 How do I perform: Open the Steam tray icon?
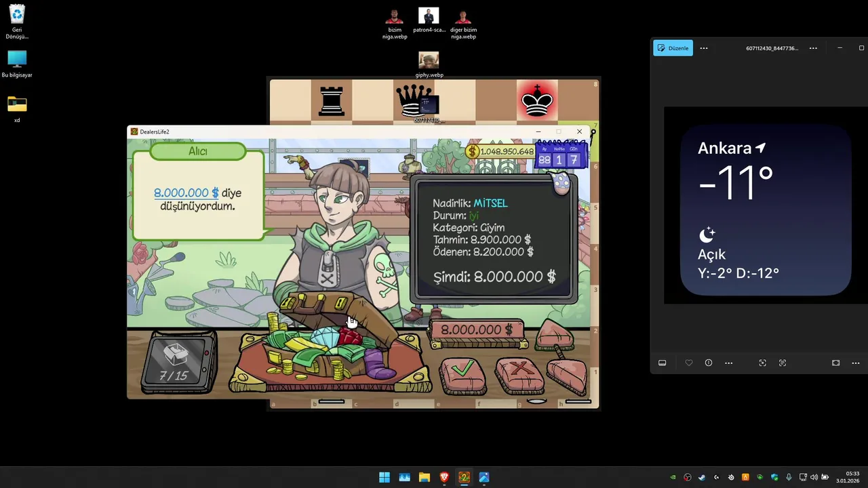[702, 477]
